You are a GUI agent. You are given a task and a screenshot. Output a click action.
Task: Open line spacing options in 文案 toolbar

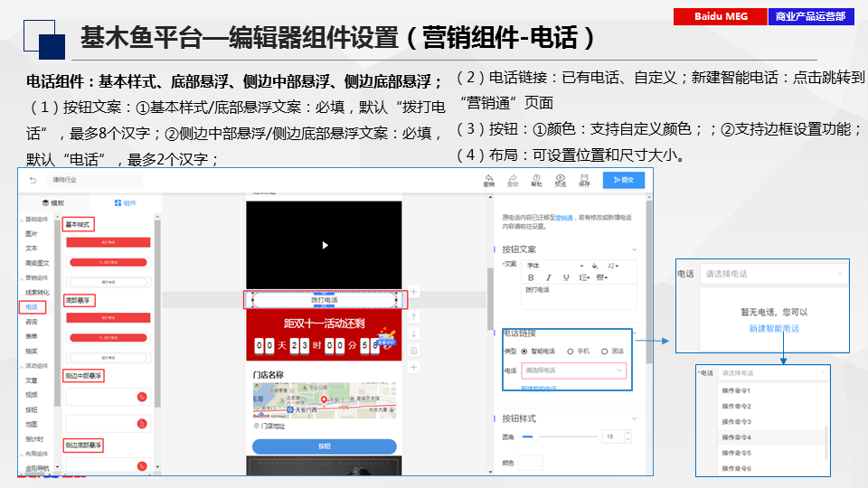pos(584,277)
